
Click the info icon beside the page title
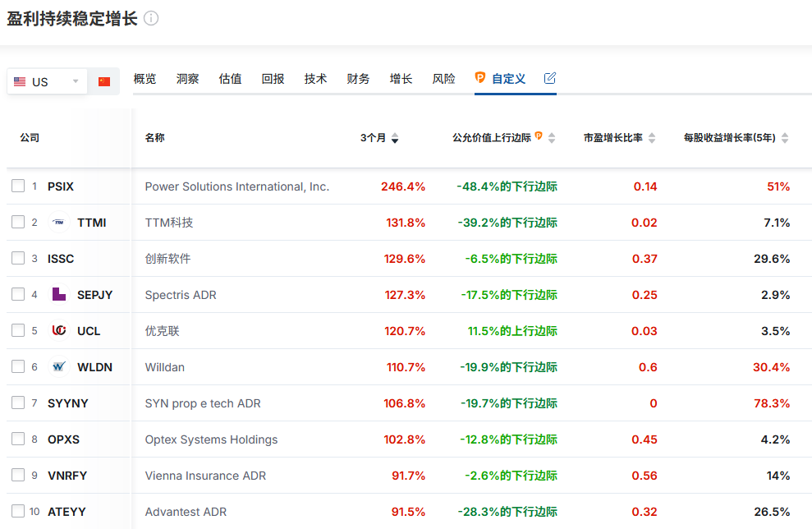151,19
